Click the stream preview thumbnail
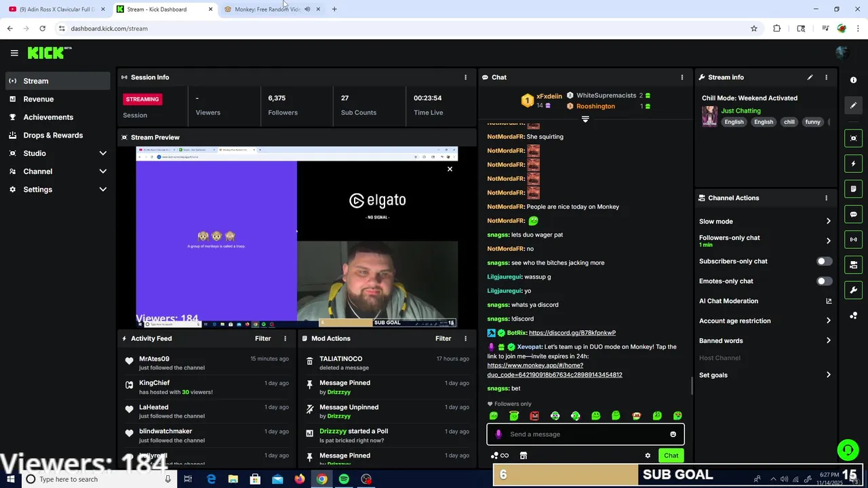868x488 pixels. click(296, 237)
